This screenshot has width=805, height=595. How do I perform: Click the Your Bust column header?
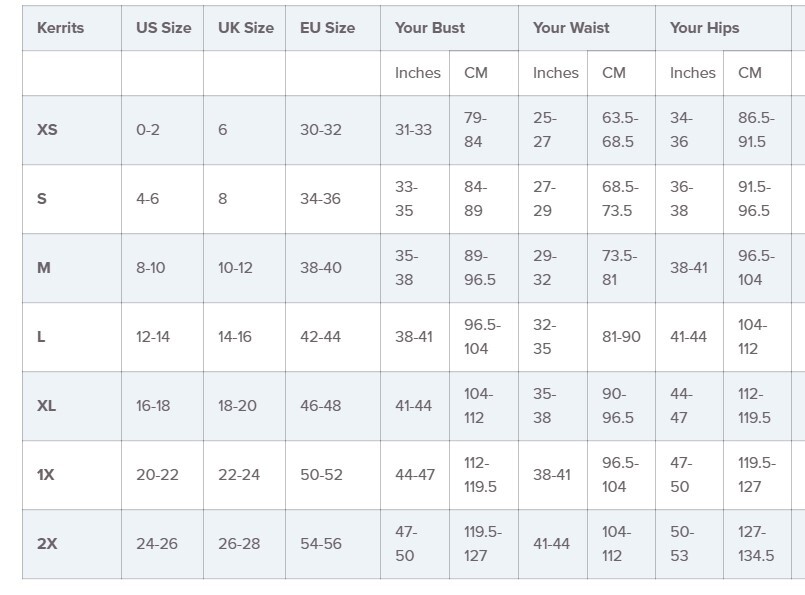(449, 28)
